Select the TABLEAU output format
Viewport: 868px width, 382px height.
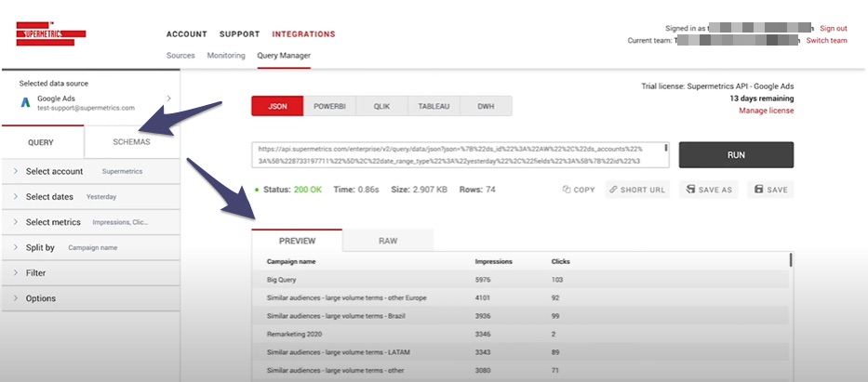click(x=434, y=106)
